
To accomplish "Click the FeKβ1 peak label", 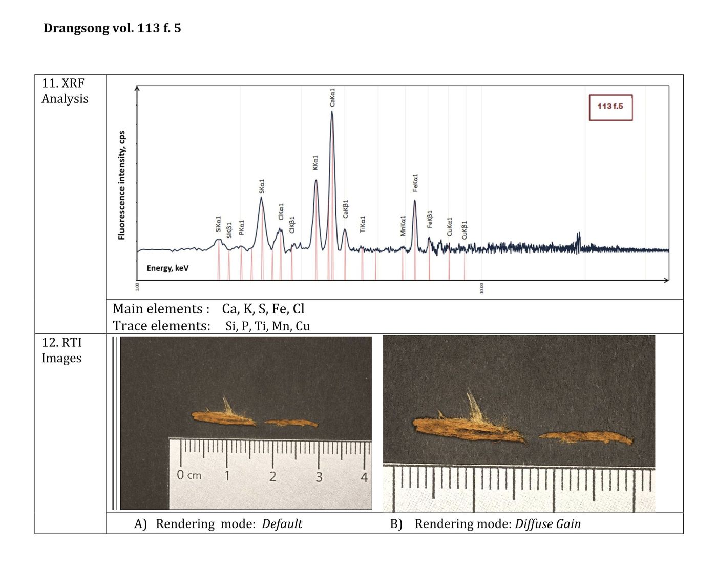I will coord(430,219).
